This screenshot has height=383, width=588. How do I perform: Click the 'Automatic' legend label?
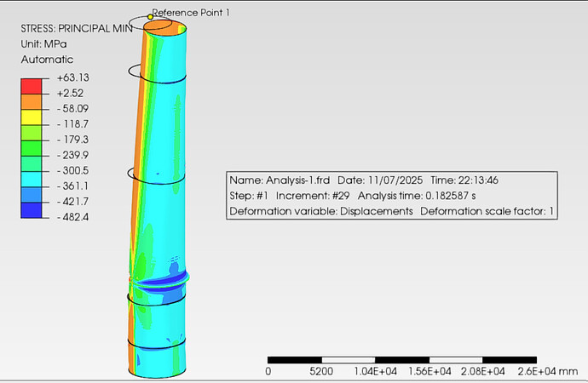tap(47, 60)
